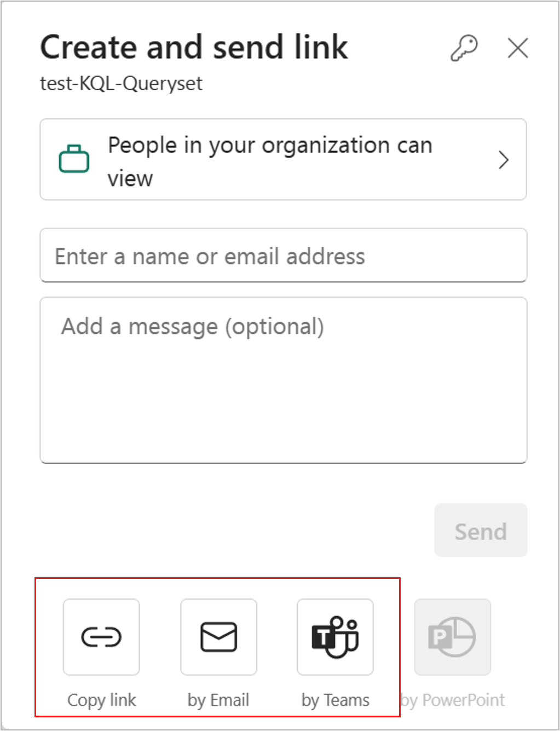Click the Microsoft Teams logo icon
Screen dimensions: 560x731
tap(335, 636)
